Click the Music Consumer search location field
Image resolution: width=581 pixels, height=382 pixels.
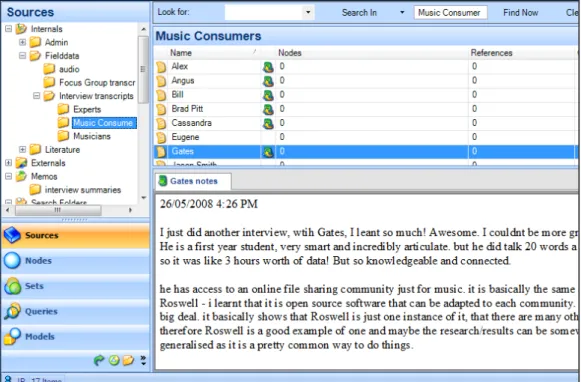click(x=450, y=13)
